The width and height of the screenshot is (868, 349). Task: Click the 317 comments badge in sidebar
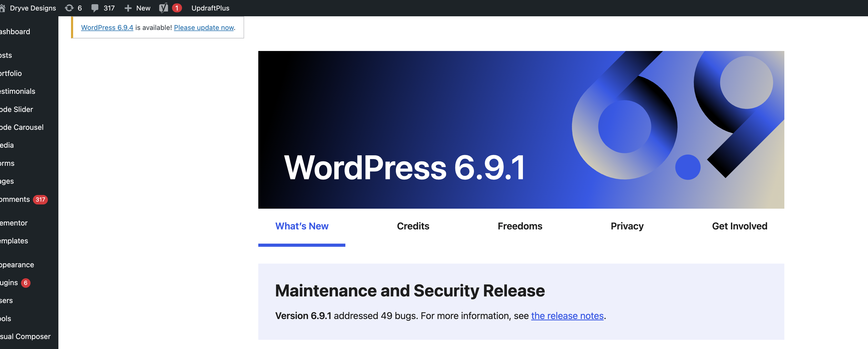pos(40,199)
